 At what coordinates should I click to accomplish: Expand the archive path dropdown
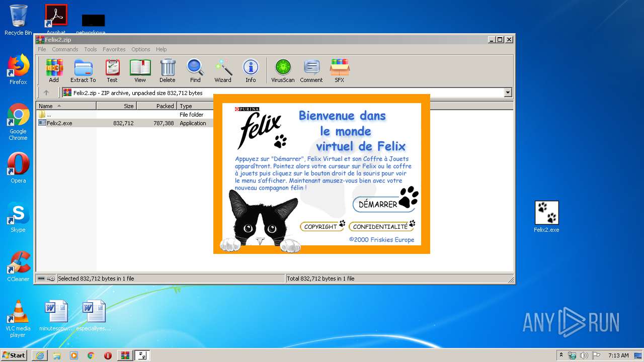508,93
